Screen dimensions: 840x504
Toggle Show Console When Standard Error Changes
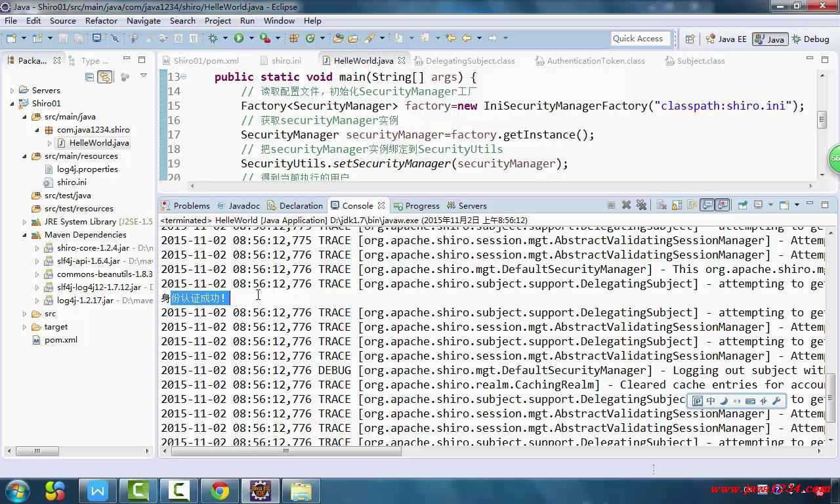click(723, 205)
